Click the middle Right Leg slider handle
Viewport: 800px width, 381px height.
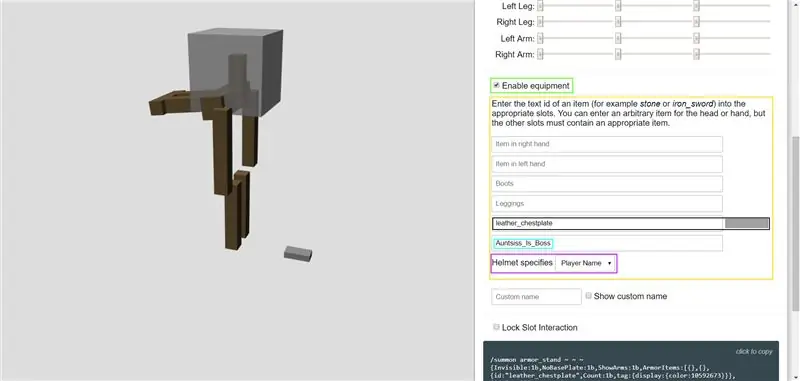pos(618,22)
